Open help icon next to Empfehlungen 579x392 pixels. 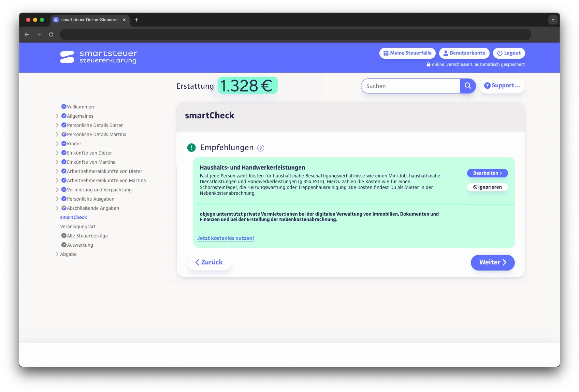click(260, 148)
